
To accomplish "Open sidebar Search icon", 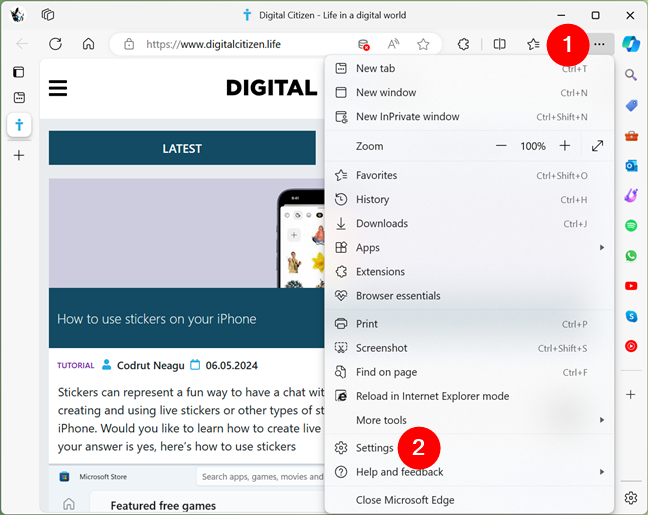I will [631, 75].
